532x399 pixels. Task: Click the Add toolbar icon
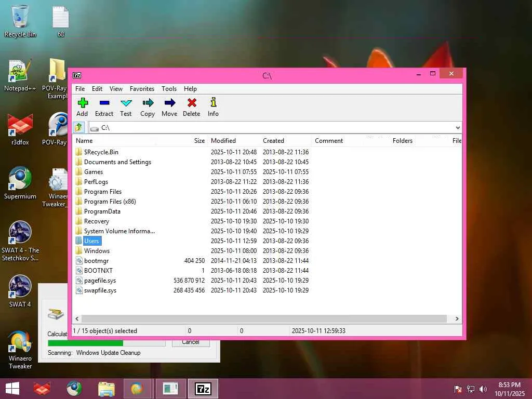pyautogui.click(x=83, y=102)
